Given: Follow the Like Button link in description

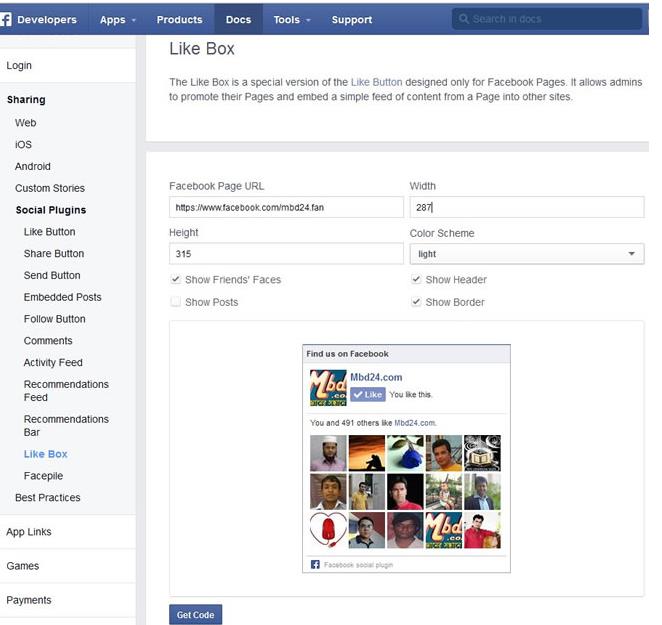Looking at the screenshot, I should 376,82.
